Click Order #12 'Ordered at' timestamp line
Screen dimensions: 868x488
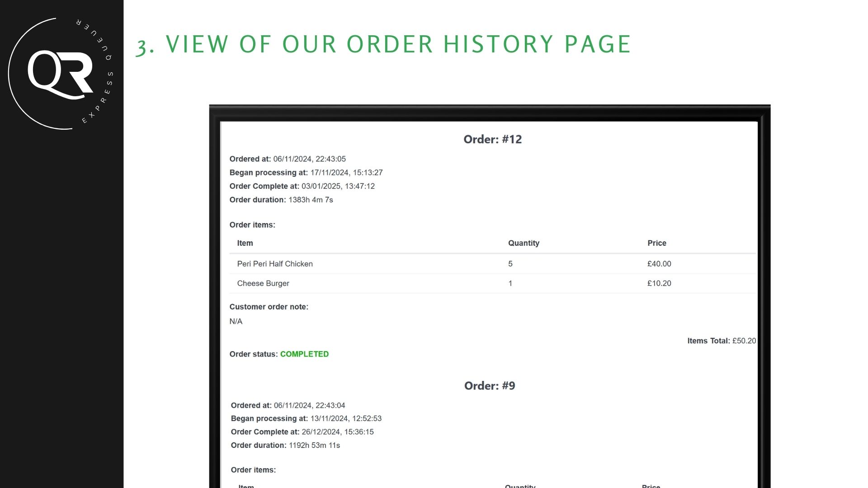(288, 159)
